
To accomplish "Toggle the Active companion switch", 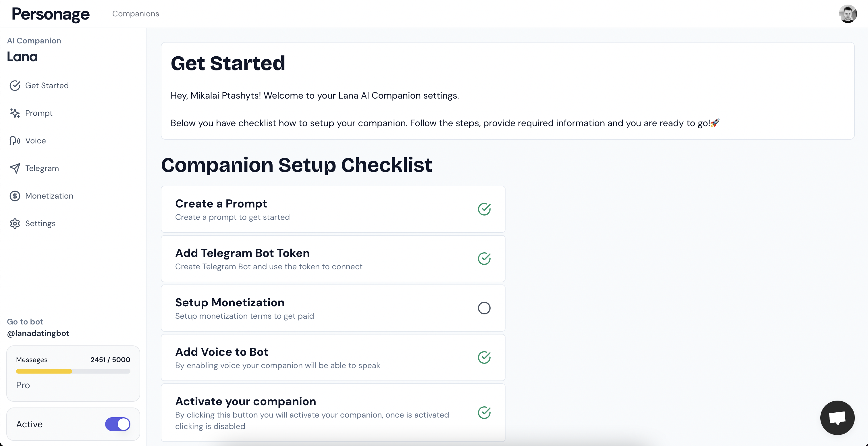I will [117, 424].
